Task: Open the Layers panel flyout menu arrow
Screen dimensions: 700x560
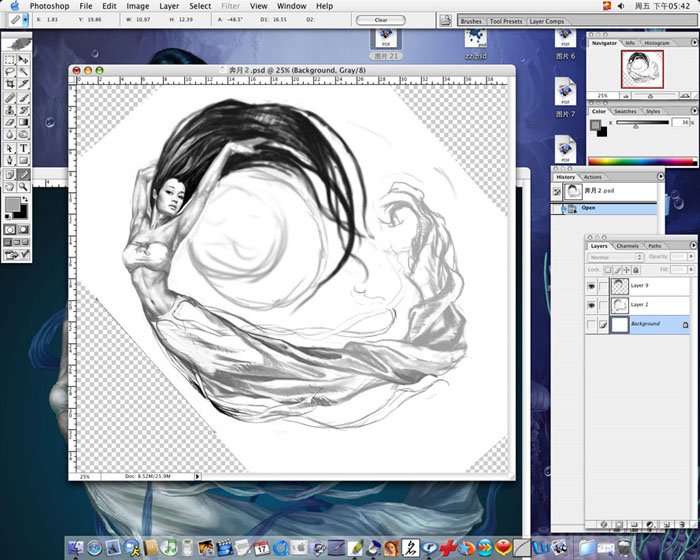Action: tap(693, 245)
